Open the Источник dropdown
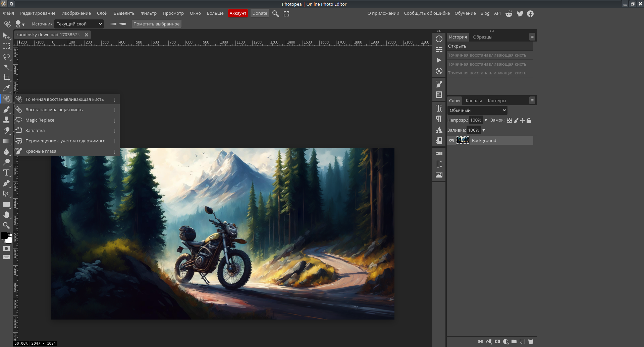 click(79, 24)
